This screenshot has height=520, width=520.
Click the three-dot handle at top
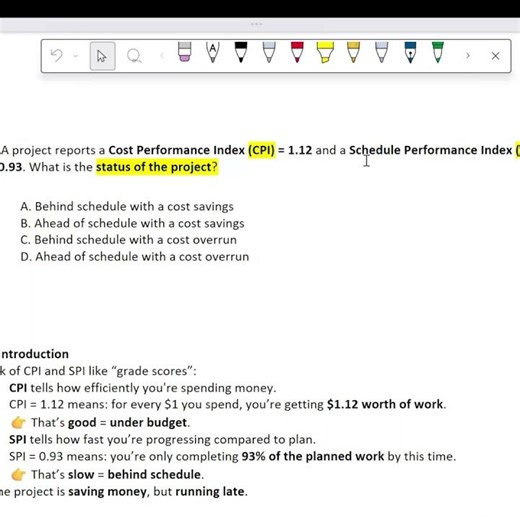256,24
